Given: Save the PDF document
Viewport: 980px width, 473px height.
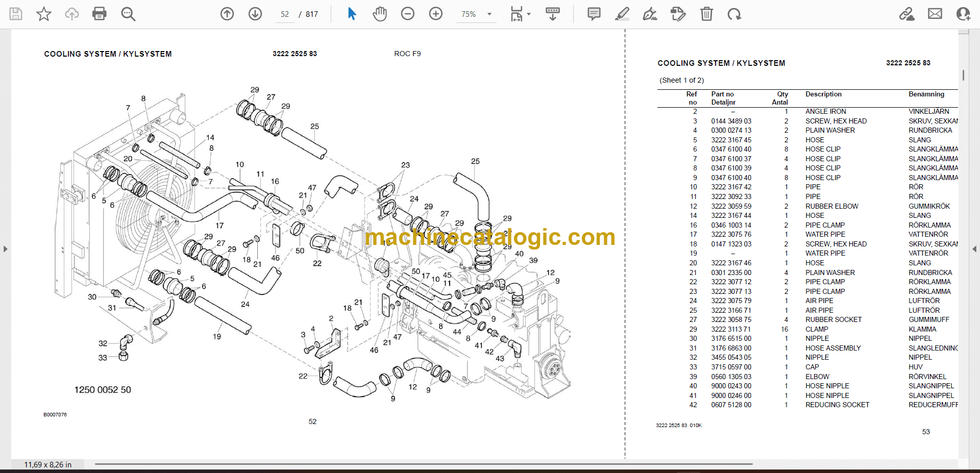Looking at the screenshot, I should tap(16, 14).
